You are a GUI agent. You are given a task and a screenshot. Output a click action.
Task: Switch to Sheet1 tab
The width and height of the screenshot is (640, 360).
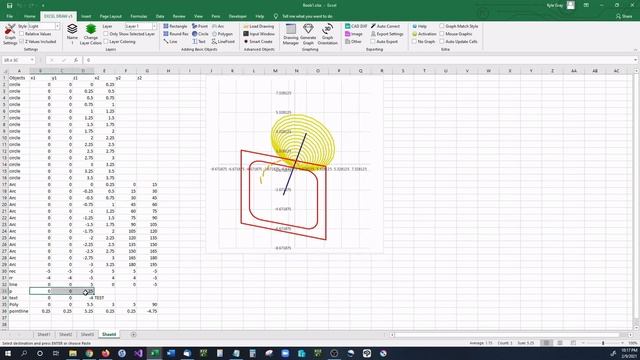(x=44, y=334)
